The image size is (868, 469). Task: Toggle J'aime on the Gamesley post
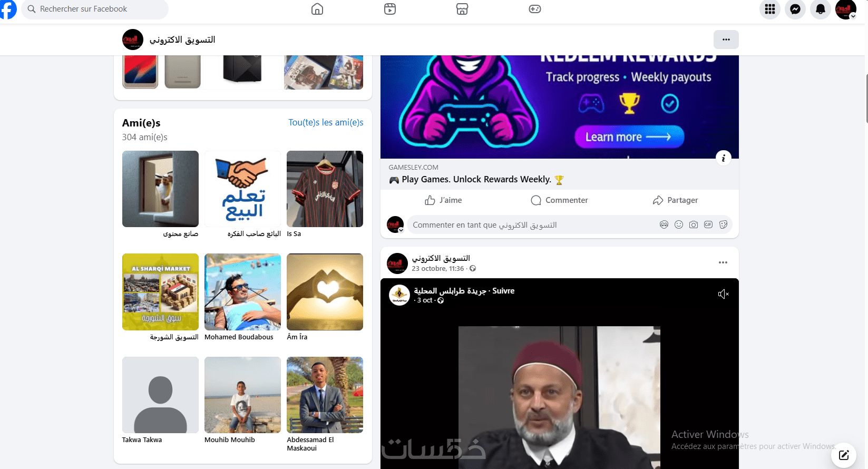(443, 200)
